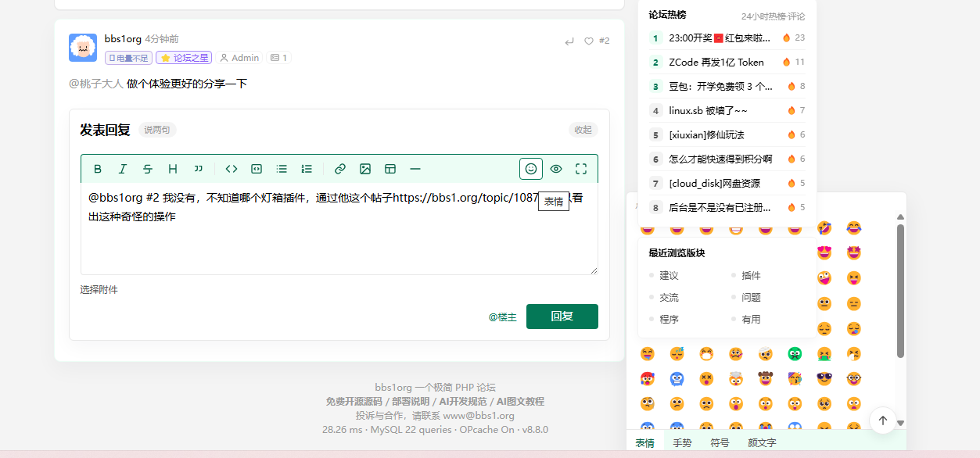This screenshot has width=980, height=458.
Task: Apply strikethrough formatting
Action: point(148,169)
